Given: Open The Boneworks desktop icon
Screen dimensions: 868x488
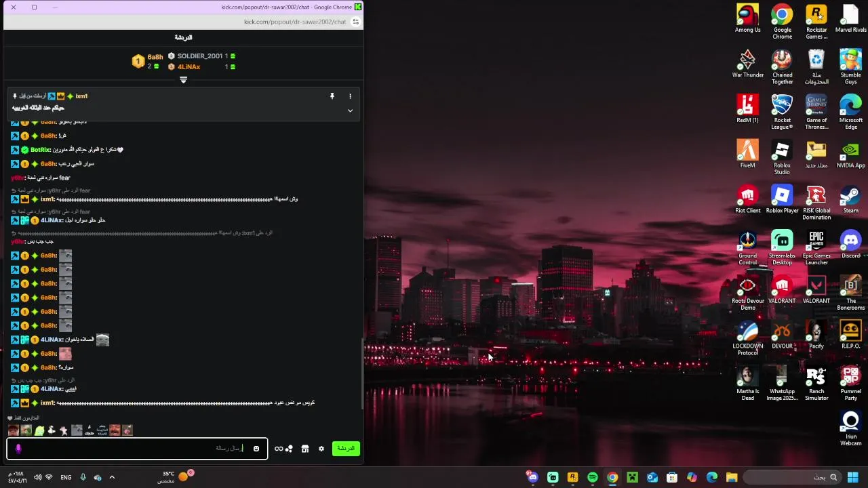Looking at the screenshot, I should click(x=850, y=294).
